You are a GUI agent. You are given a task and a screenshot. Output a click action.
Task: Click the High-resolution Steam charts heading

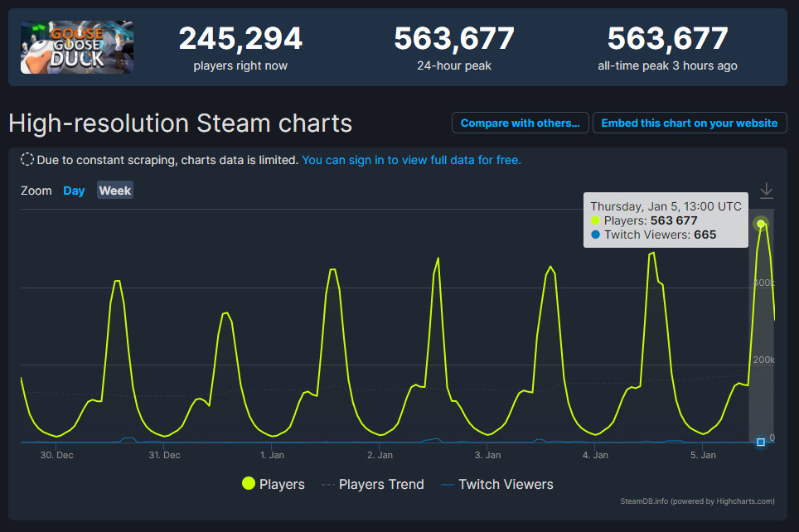(180, 123)
